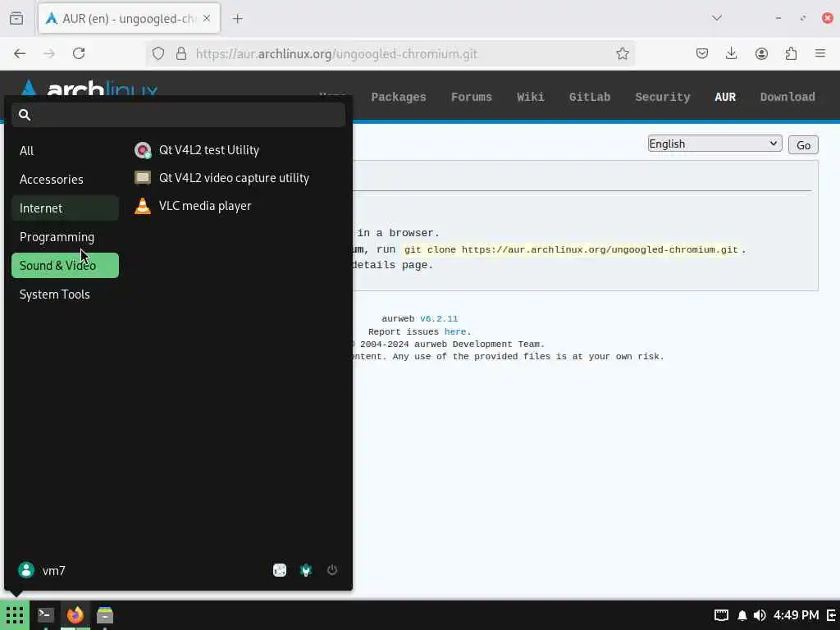Image resolution: width=840 pixels, height=630 pixels.
Task: Launch Qt V4L2 test Utility
Action: click(197, 150)
